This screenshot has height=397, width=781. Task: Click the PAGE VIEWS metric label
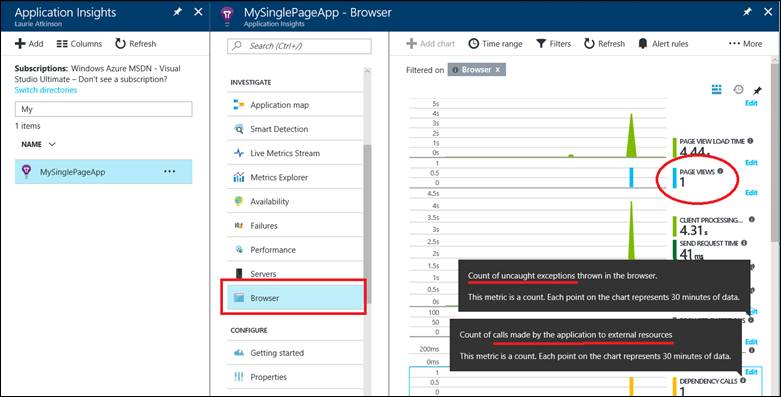point(697,172)
